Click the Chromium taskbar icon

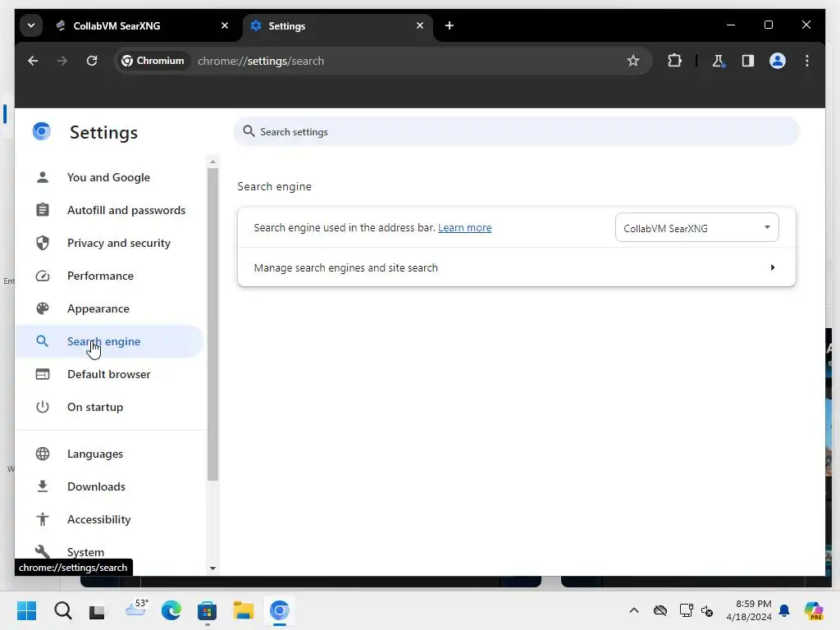[279, 610]
